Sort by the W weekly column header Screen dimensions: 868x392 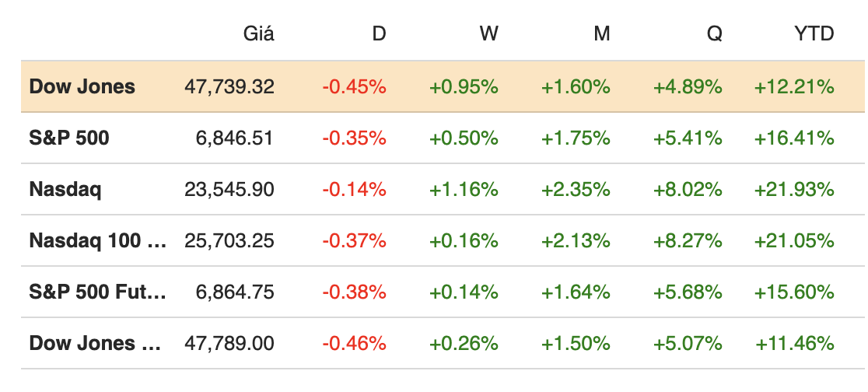click(489, 33)
